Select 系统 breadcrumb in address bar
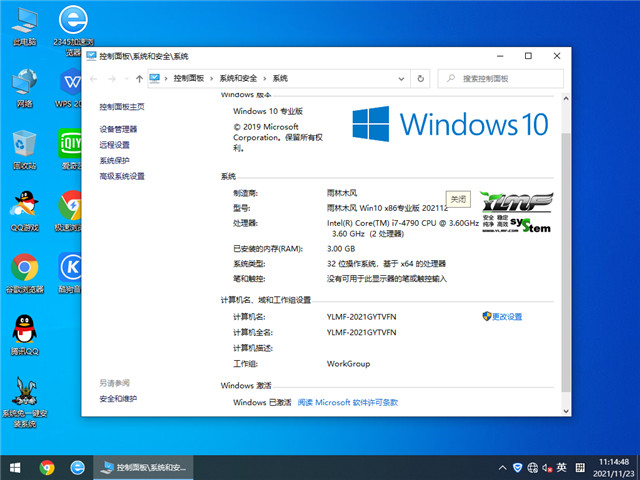The image size is (640, 480). [x=280, y=78]
